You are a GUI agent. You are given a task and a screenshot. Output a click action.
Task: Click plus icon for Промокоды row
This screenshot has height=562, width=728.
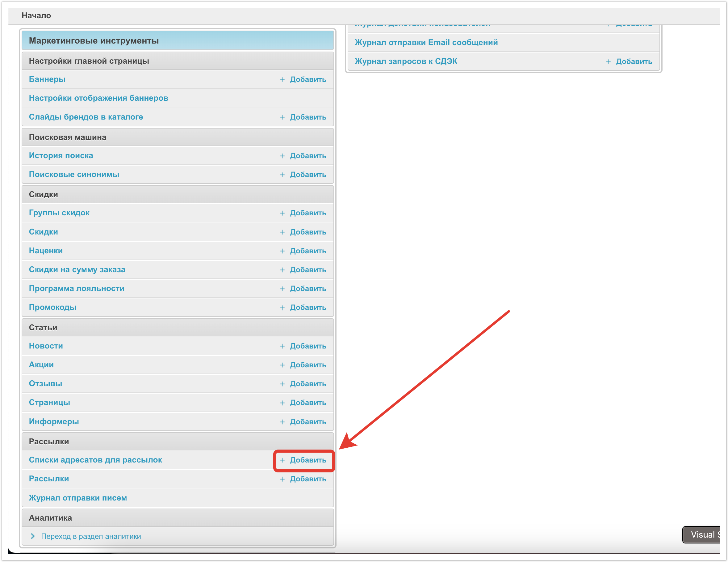pyautogui.click(x=282, y=307)
